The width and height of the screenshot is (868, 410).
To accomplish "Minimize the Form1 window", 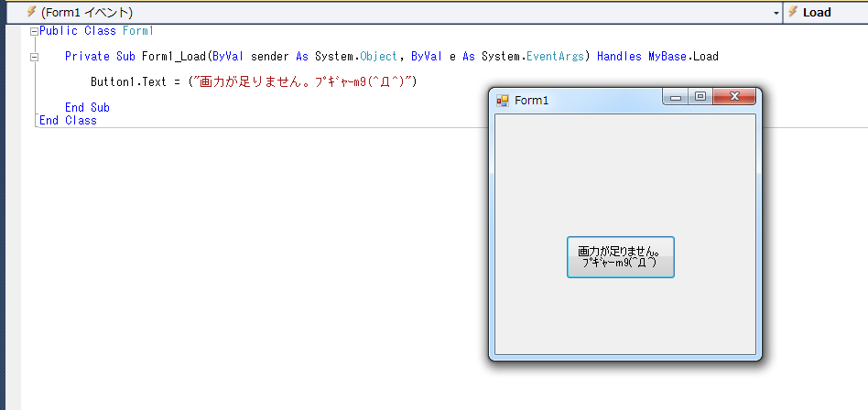I will tap(675, 97).
